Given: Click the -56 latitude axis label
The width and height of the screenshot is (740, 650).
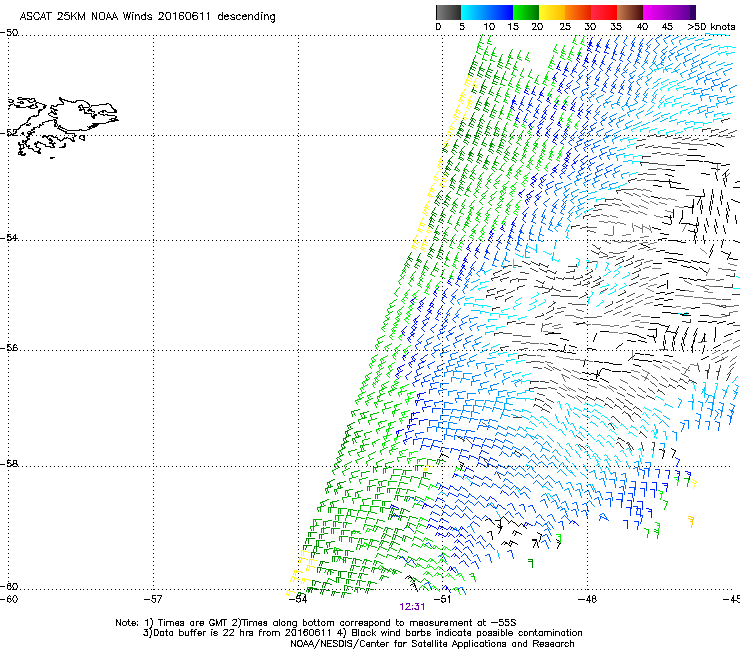Looking at the screenshot, I should tap(9, 347).
